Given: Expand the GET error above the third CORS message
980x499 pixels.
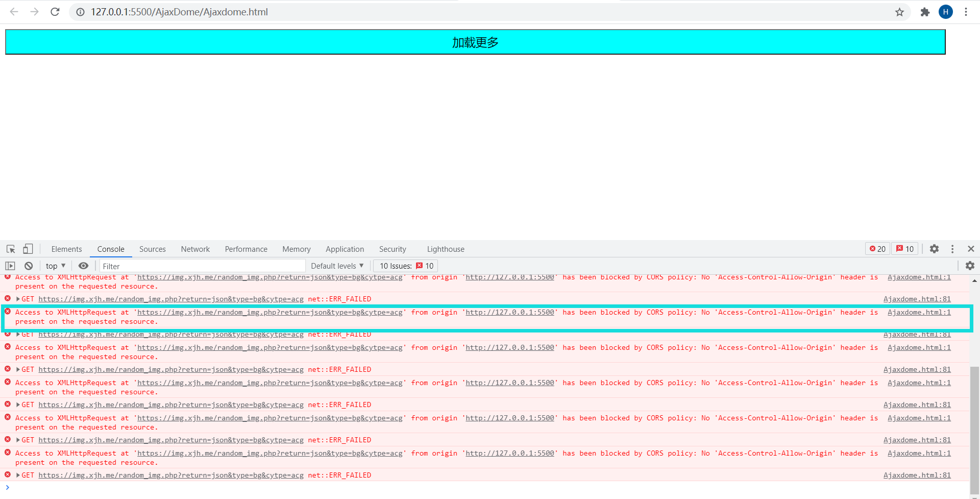Looking at the screenshot, I should pos(18,335).
